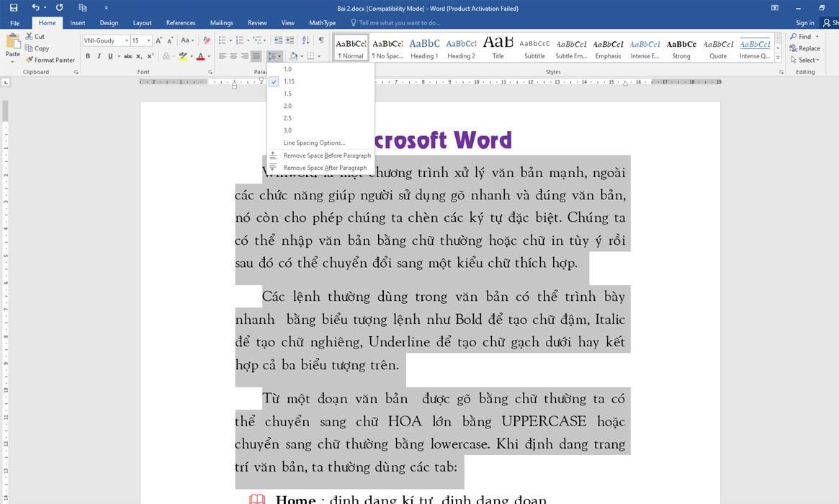Choose 1.0 line spacing
Viewport: 839px width, 504px height.
click(x=320, y=69)
